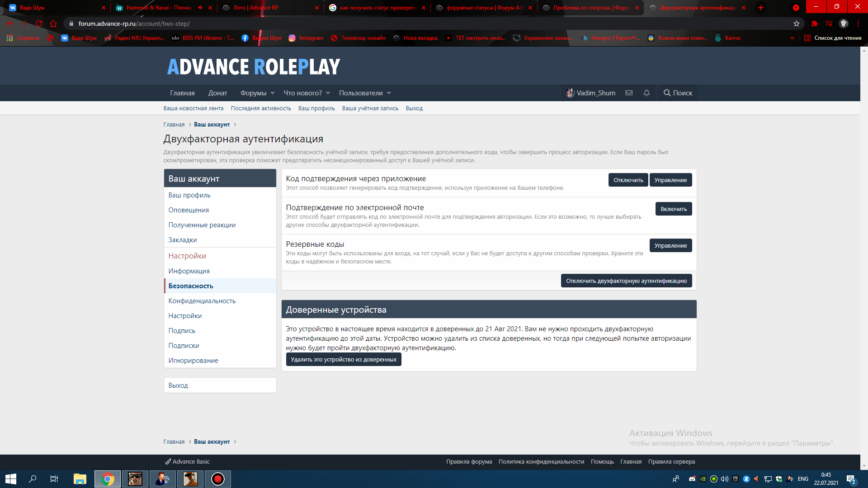868x488 pixels.
Task: Enable email confirmation with Включить
Action: [673, 209]
